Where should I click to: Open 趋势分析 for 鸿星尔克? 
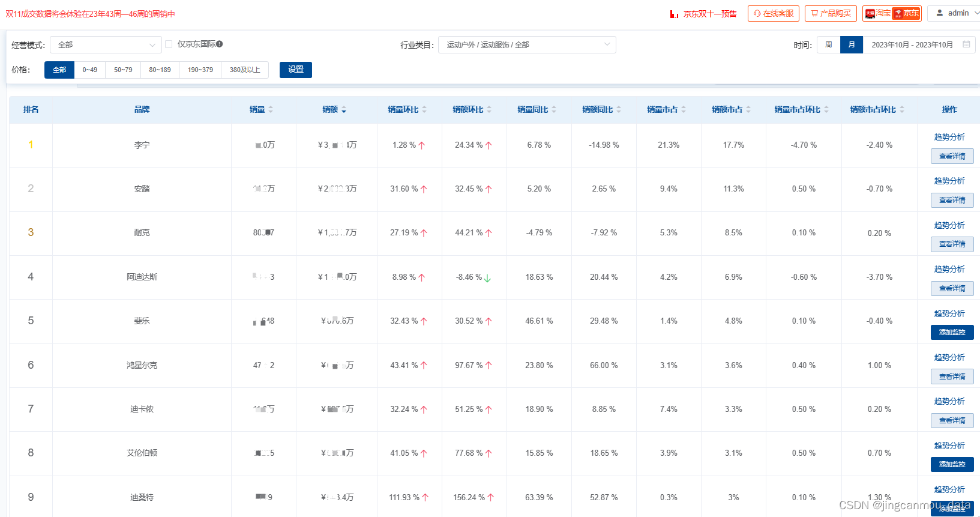point(949,357)
